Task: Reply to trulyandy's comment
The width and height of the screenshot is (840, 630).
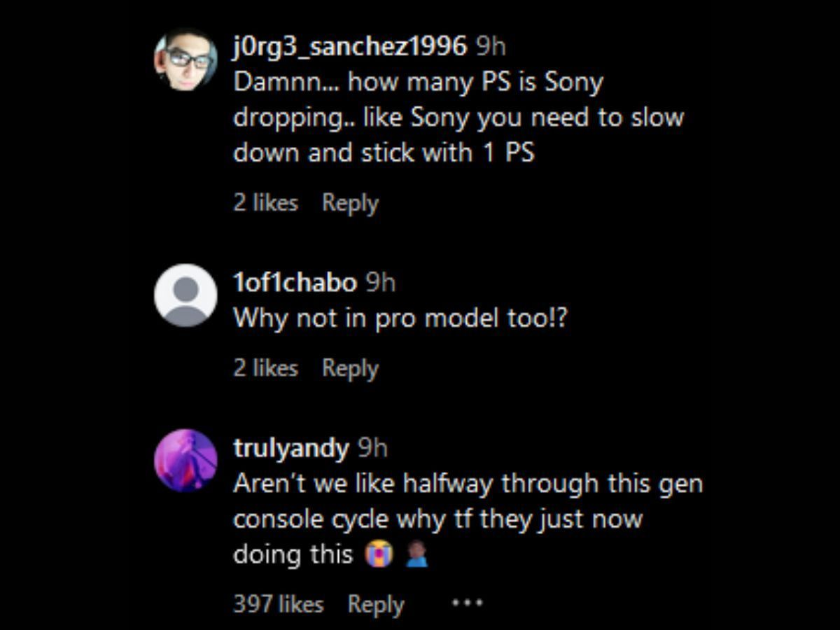Action: point(376,604)
